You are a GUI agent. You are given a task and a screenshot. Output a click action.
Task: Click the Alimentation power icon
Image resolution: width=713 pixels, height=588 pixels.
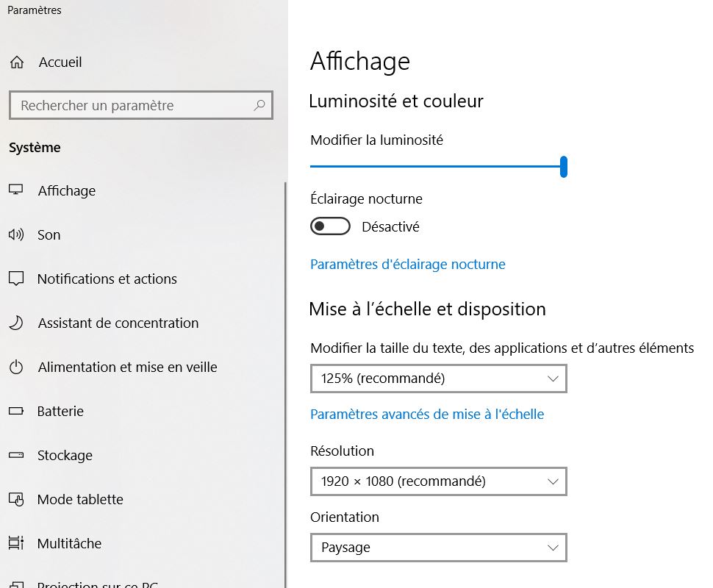click(15, 367)
